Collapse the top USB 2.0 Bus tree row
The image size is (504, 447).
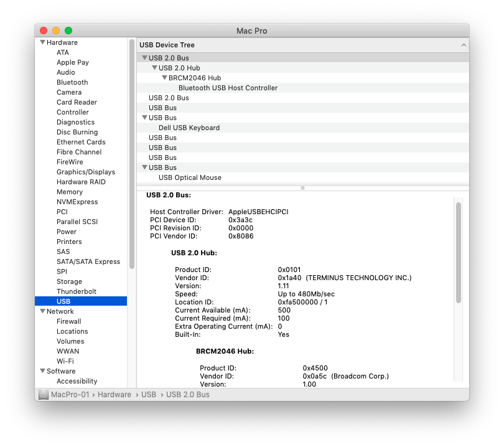click(x=144, y=57)
